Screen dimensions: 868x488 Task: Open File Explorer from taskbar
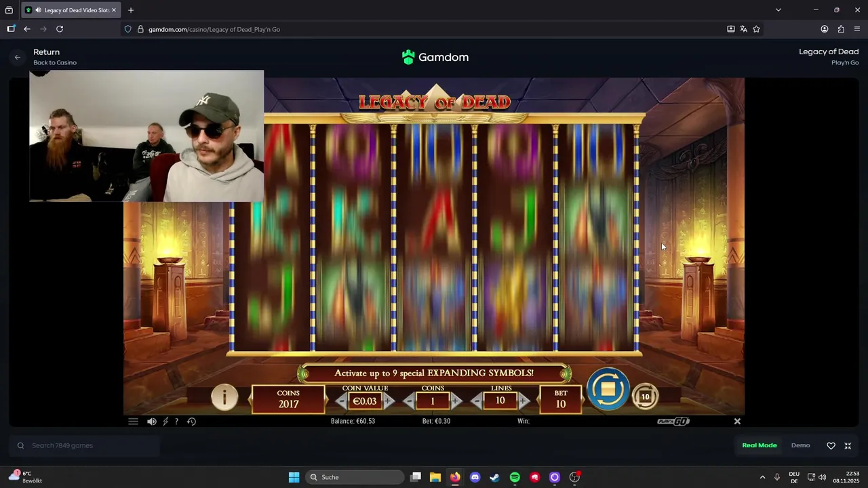tap(435, 477)
